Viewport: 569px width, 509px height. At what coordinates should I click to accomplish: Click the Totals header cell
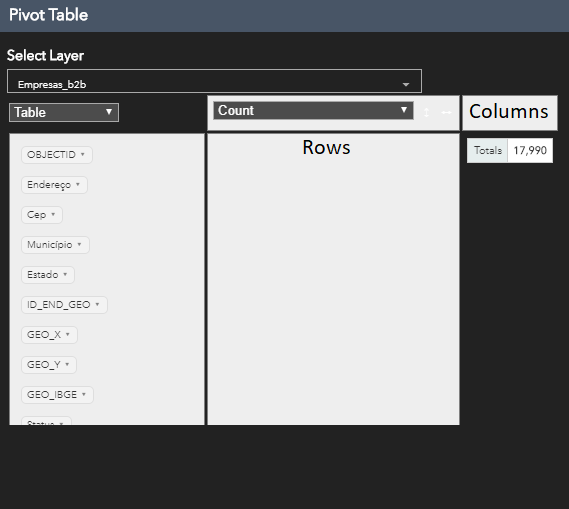click(488, 150)
